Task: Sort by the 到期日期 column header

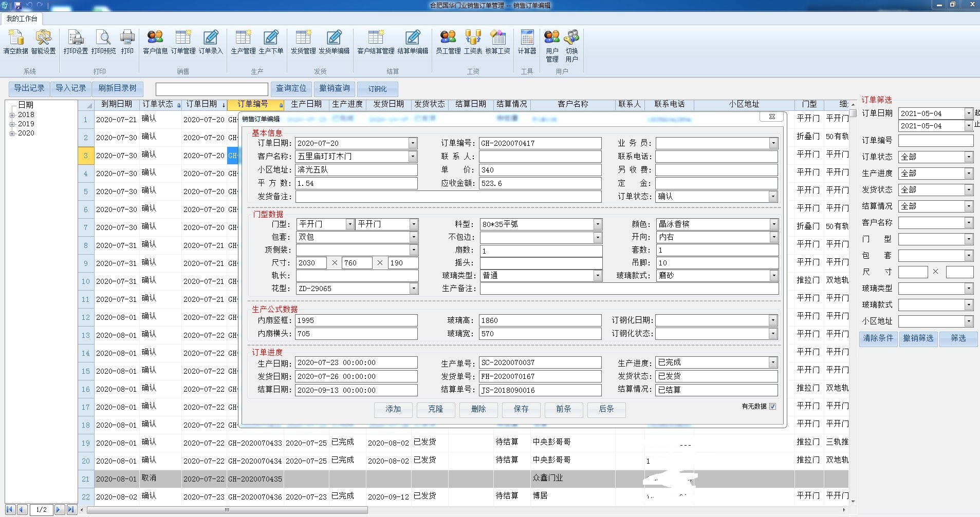Action: tap(117, 104)
